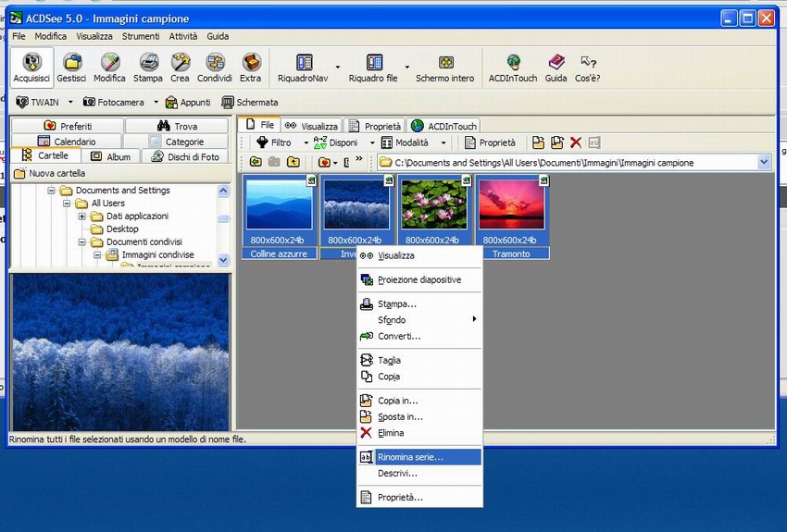Switch to the Album tab
Image resolution: width=787 pixels, height=532 pixels.
click(110, 156)
